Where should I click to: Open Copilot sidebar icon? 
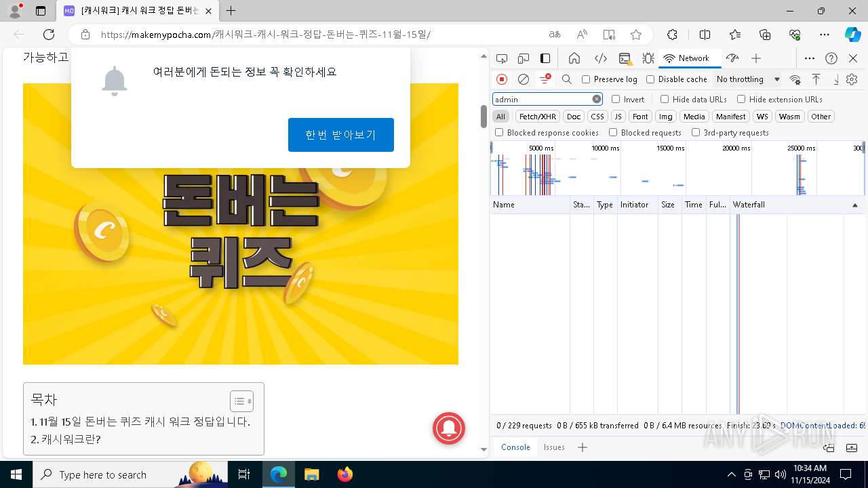tap(853, 35)
